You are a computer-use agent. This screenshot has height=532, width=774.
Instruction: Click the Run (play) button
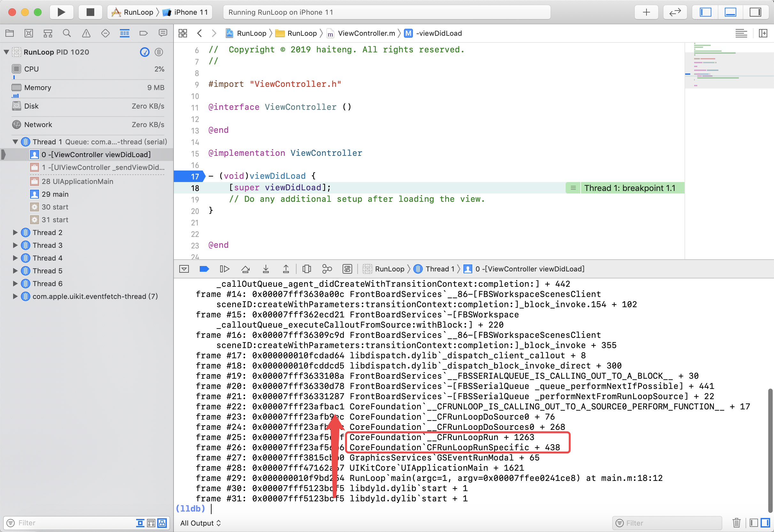coord(61,12)
